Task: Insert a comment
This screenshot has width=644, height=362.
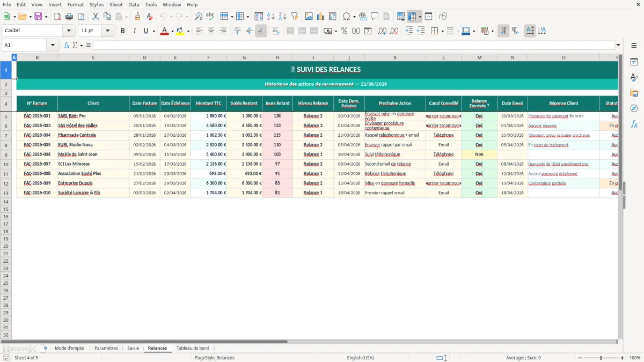Action: (x=375, y=17)
